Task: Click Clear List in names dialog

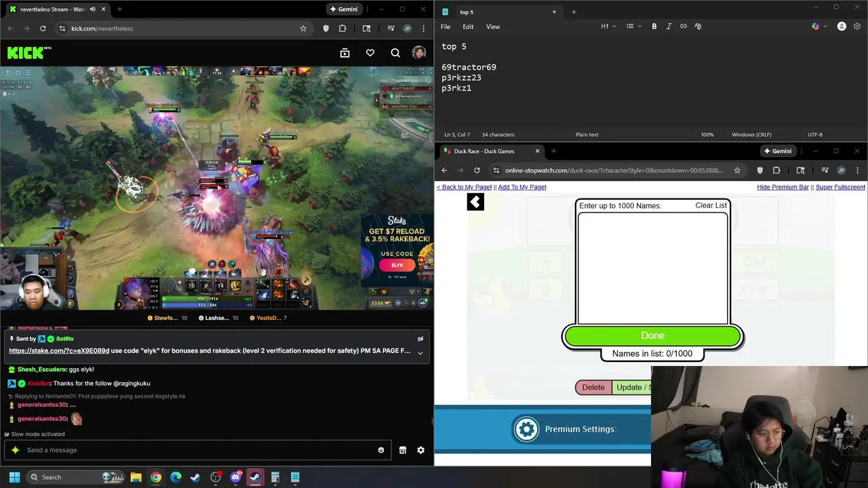Action: pyautogui.click(x=711, y=205)
